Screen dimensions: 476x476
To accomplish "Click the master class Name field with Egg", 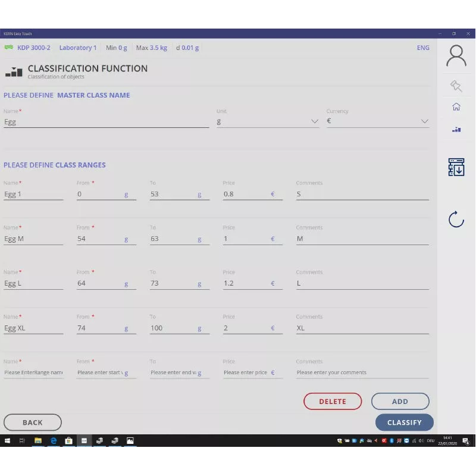I will [x=106, y=121].
